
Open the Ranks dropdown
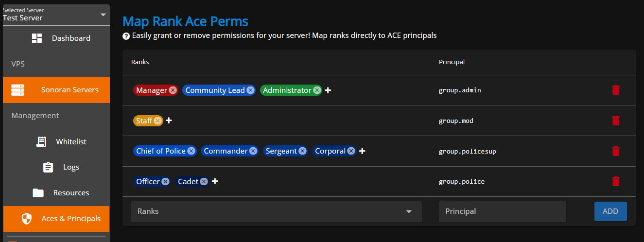(276, 211)
